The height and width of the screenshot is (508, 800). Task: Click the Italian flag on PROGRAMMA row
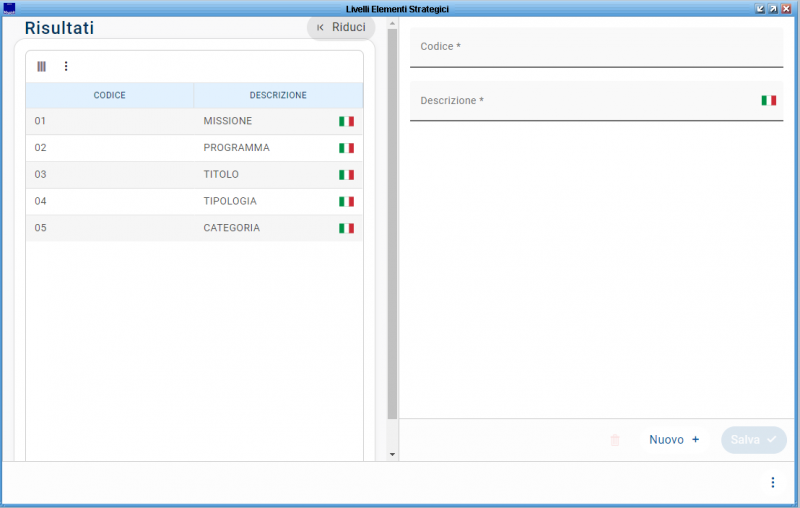point(346,148)
